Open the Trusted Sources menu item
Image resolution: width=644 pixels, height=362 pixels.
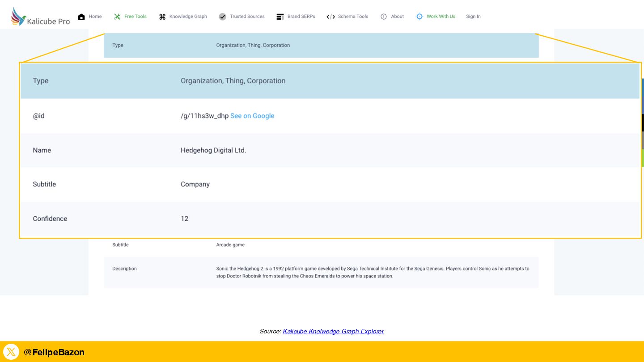click(x=247, y=17)
